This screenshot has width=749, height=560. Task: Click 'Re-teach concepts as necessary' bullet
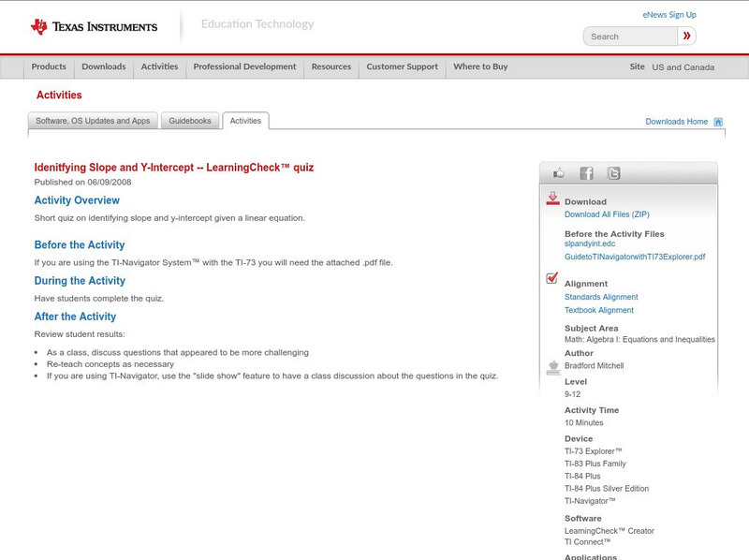[110, 364]
